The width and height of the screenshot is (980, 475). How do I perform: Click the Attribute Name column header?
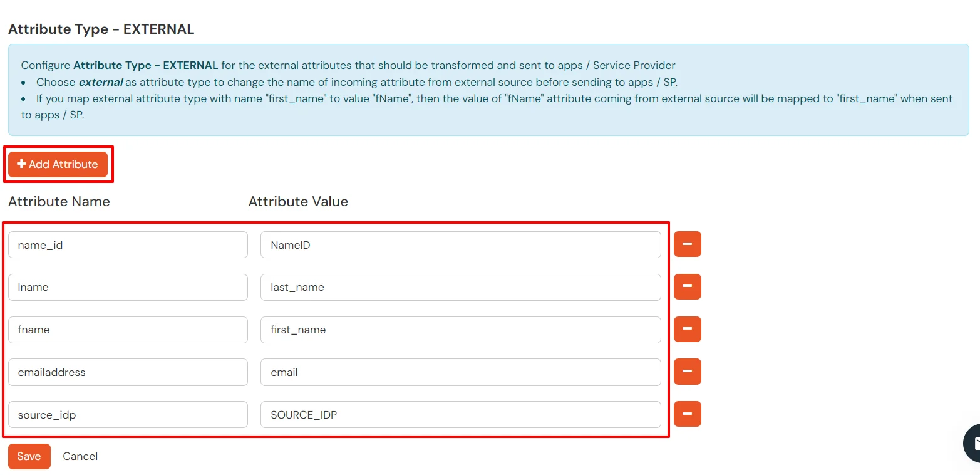58,201
